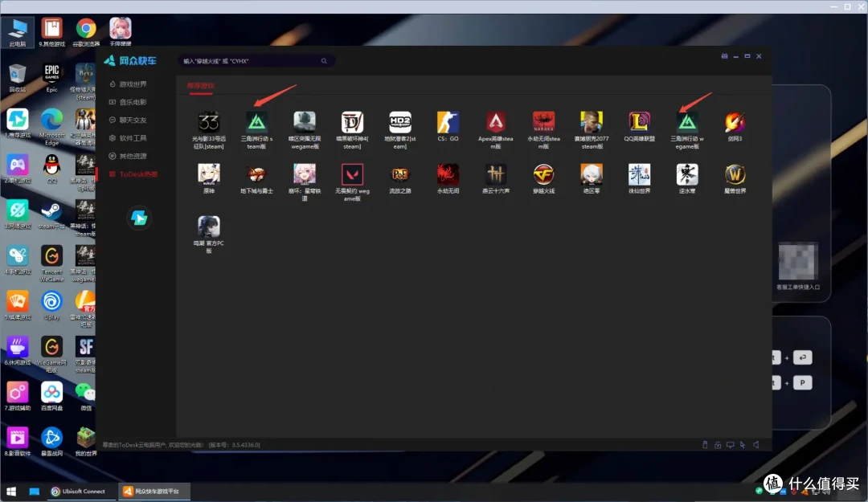Select 其他资源 in the sidebar
Image resolution: width=868 pixels, height=502 pixels.
128,156
